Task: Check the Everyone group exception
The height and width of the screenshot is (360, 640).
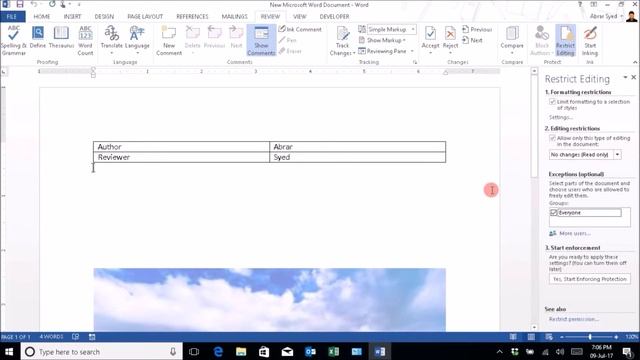Action: tap(554, 213)
